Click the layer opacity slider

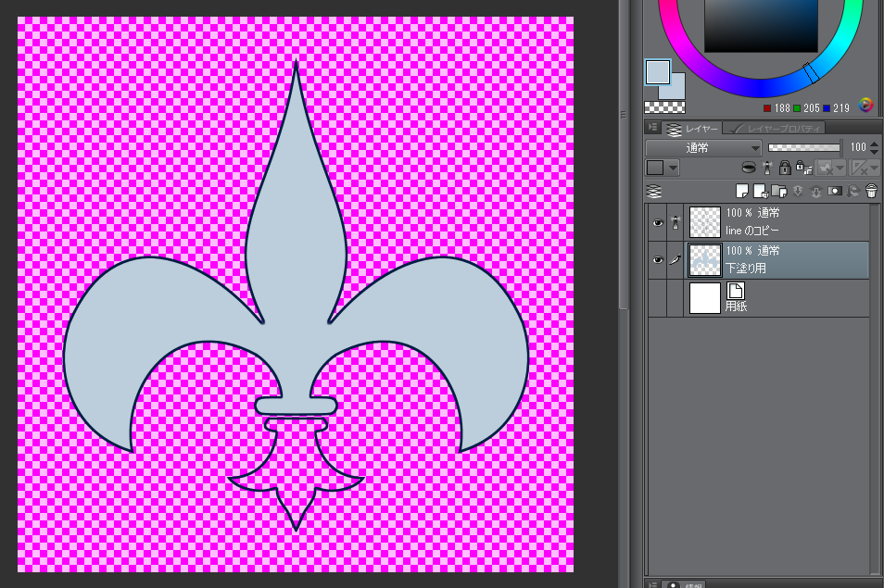tap(804, 147)
